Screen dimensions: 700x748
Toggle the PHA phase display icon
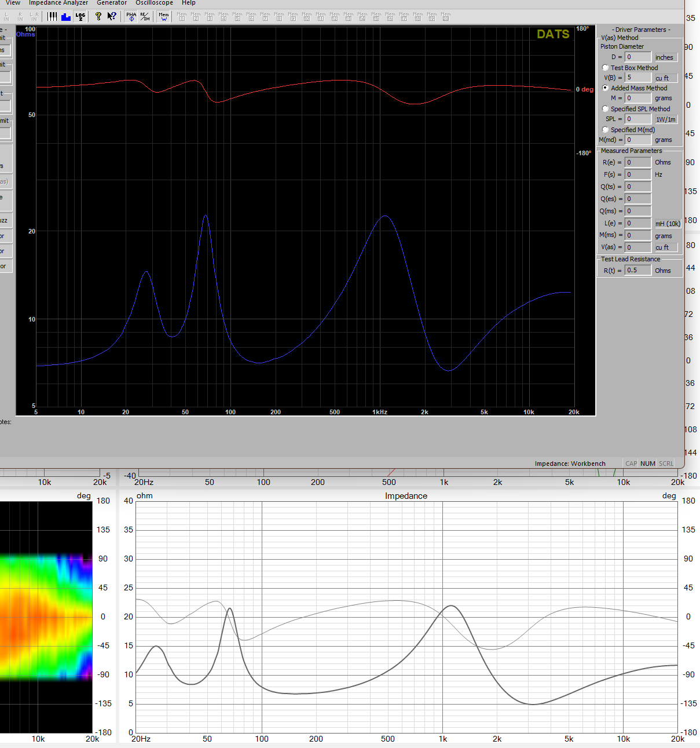point(131,17)
